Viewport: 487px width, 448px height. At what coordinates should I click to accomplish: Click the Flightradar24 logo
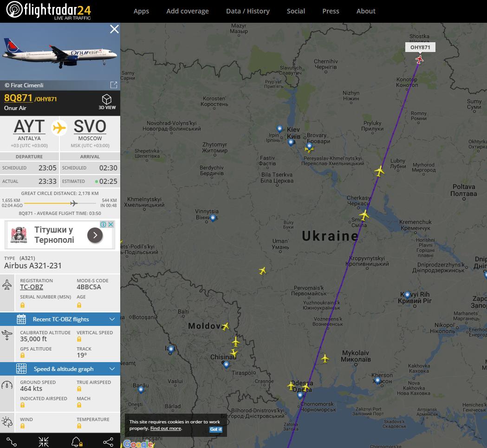coord(49,11)
